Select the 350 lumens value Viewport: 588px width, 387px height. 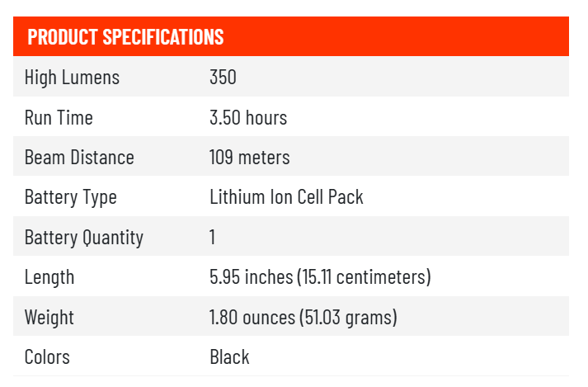pyautogui.click(x=223, y=78)
